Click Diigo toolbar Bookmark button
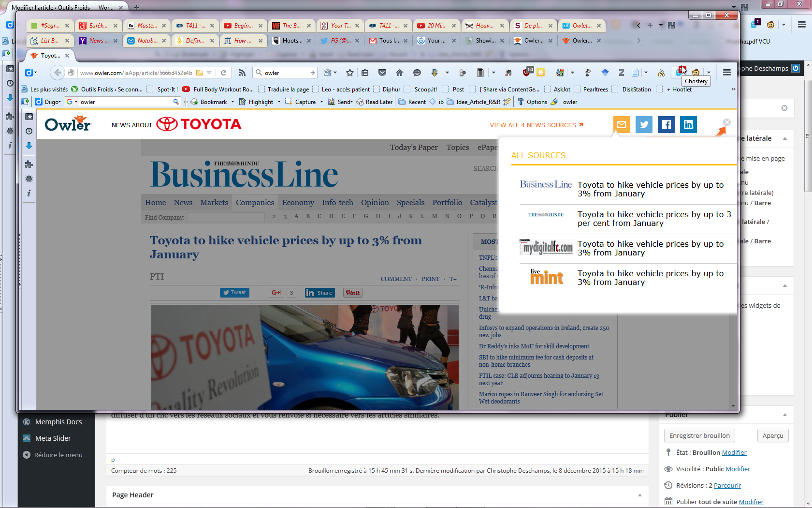812x508 pixels. (209, 102)
